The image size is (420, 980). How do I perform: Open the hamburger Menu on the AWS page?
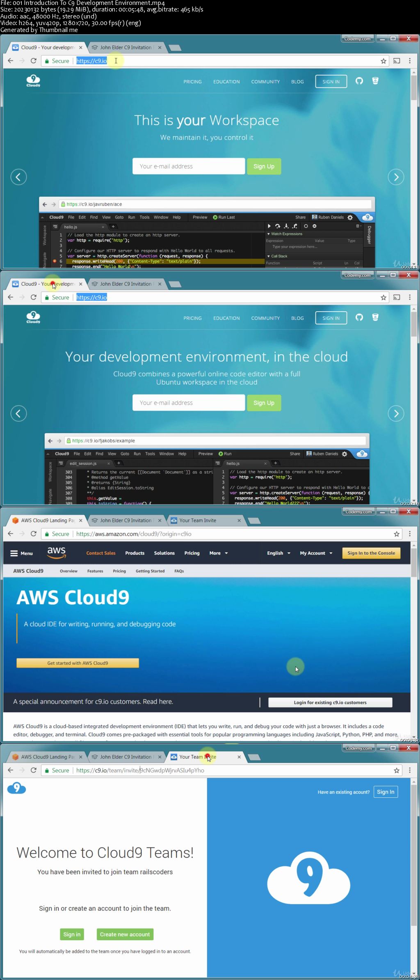21,553
